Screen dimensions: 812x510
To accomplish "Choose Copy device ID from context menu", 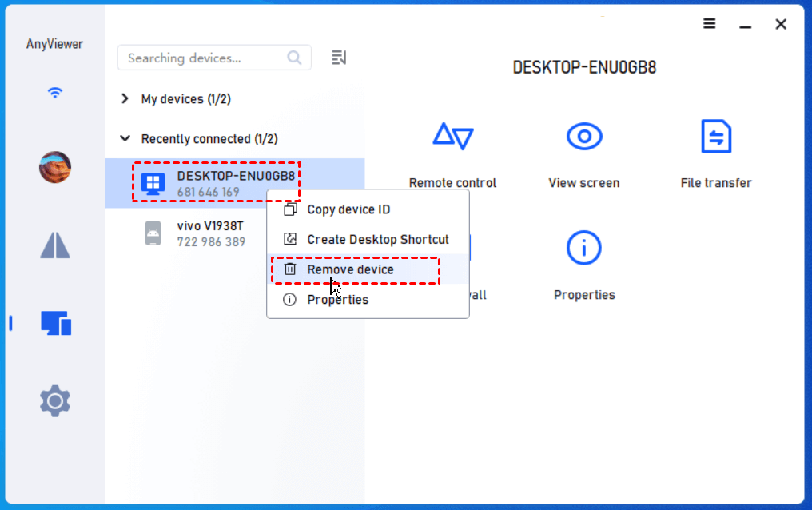I will click(368, 209).
